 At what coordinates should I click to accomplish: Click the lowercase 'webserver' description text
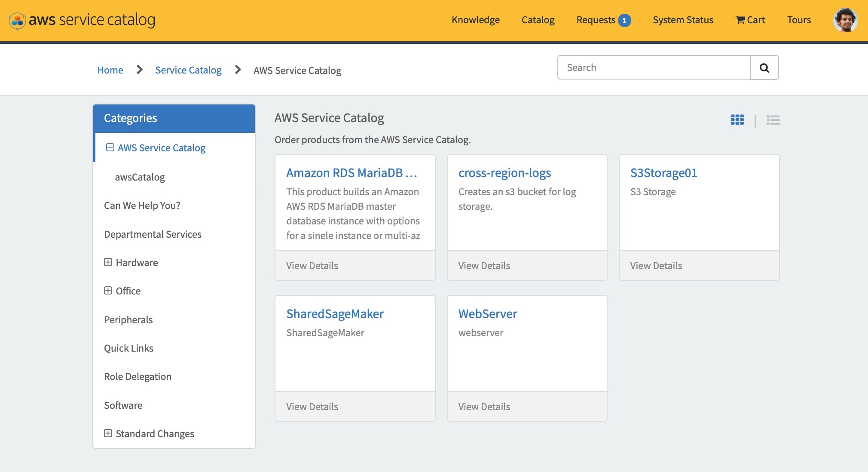tap(481, 333)
